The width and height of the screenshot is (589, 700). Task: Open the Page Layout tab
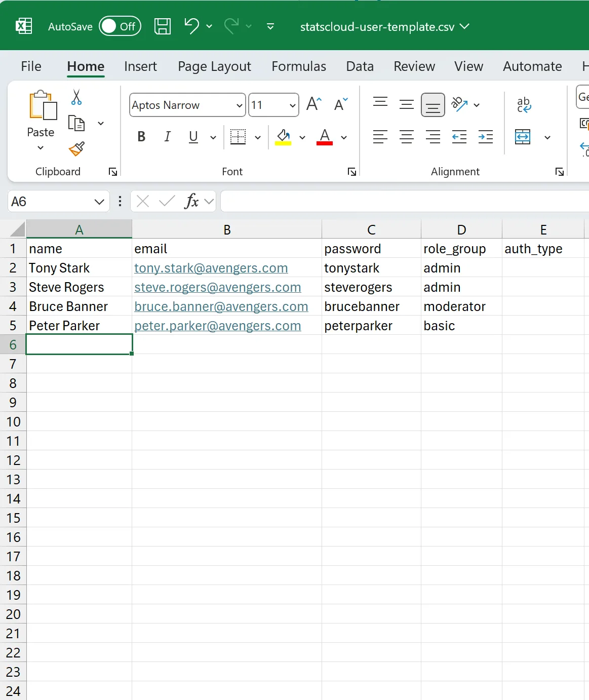(214, 66)
